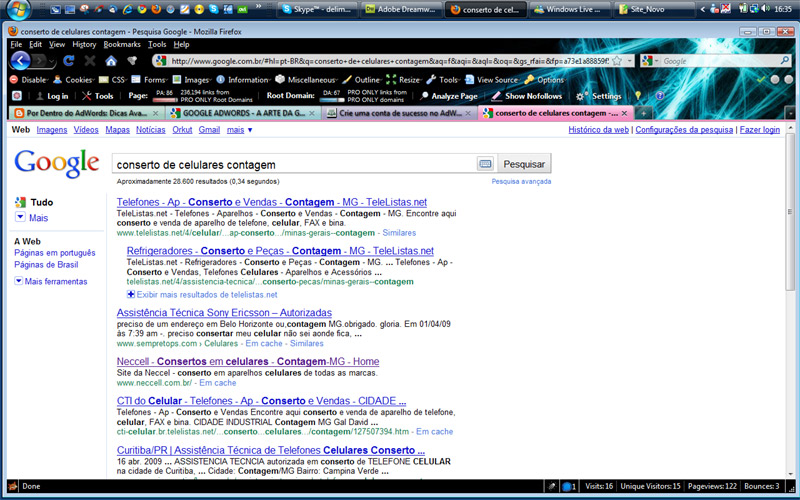Close the 'GOOGLE ADWORDS - A ARTE DA G...' tab
Screen dimensions: 800x500
(312, 113)
